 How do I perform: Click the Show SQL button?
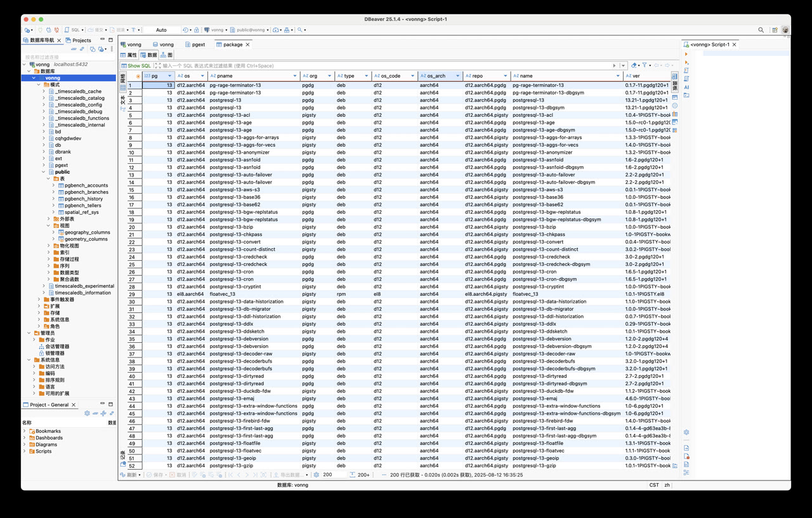click(x=136, y=65)
